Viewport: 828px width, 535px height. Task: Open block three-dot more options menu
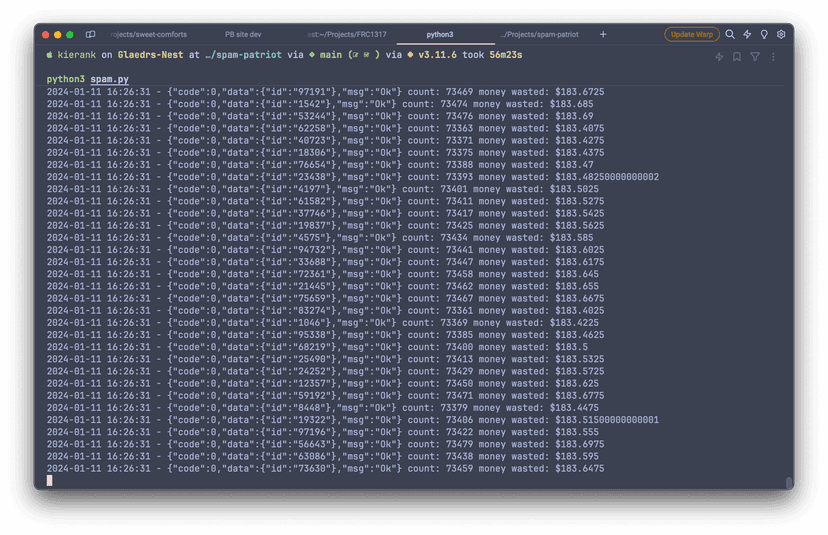point(773,57)
